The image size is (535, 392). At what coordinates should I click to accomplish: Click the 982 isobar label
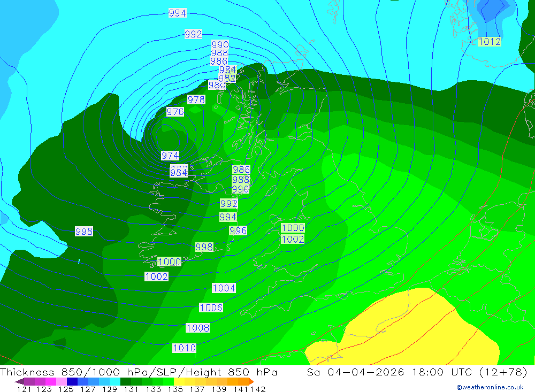click(x=227, y=78)
